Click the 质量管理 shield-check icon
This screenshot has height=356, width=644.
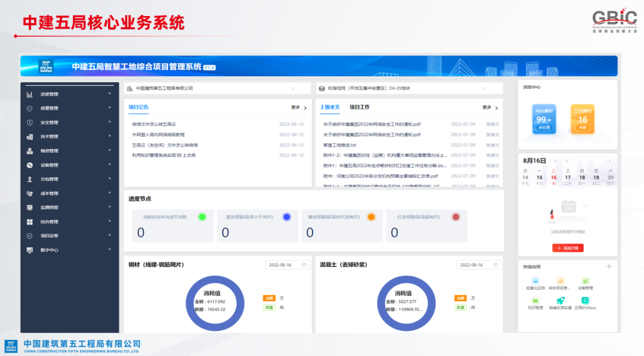[30, 109]
